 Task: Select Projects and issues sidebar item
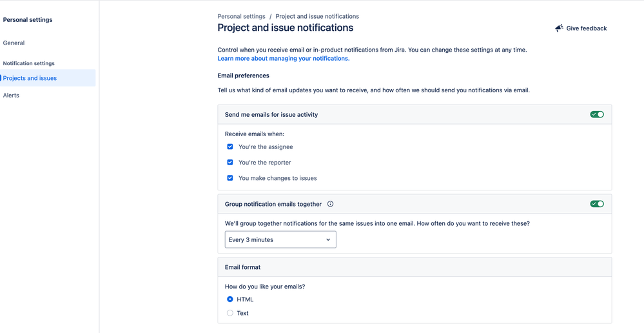tap(30, 78)
